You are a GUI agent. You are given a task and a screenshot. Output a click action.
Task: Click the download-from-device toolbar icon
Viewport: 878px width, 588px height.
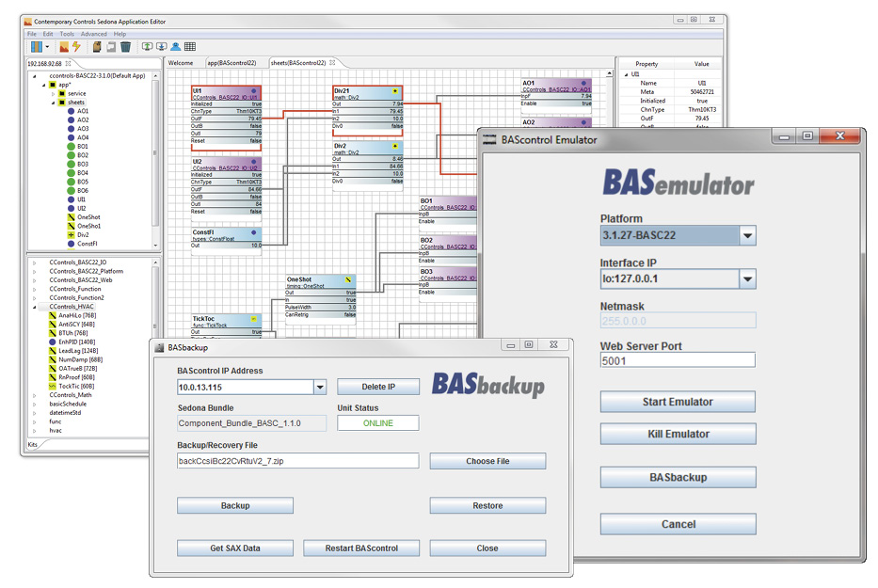(x=160, y=47)
